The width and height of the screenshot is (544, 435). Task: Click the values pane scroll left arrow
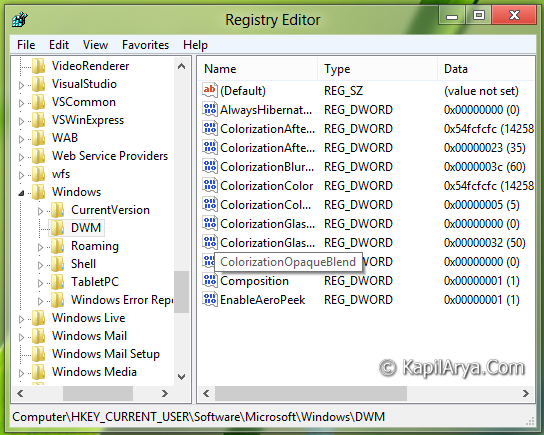click(206, 393)
